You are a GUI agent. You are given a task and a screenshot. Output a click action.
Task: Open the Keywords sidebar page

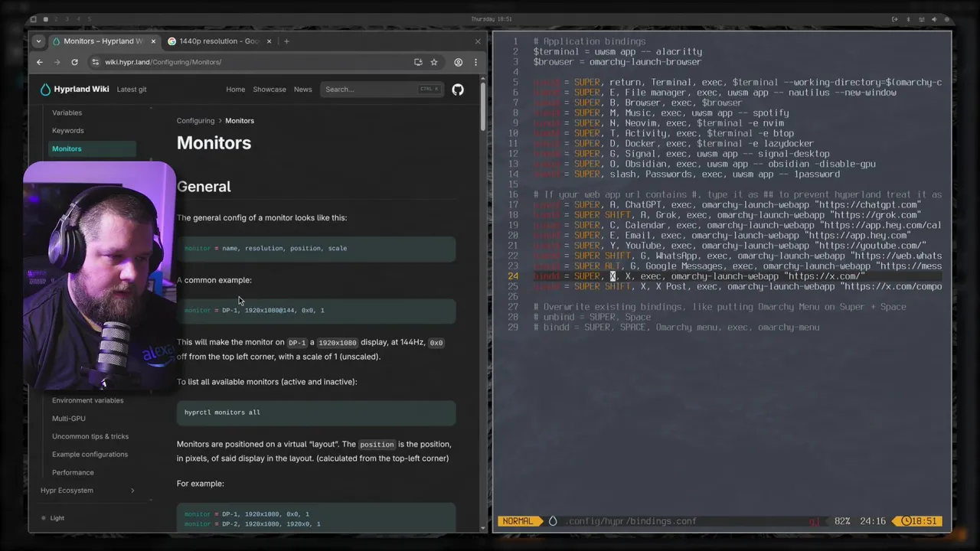(68, 131)
